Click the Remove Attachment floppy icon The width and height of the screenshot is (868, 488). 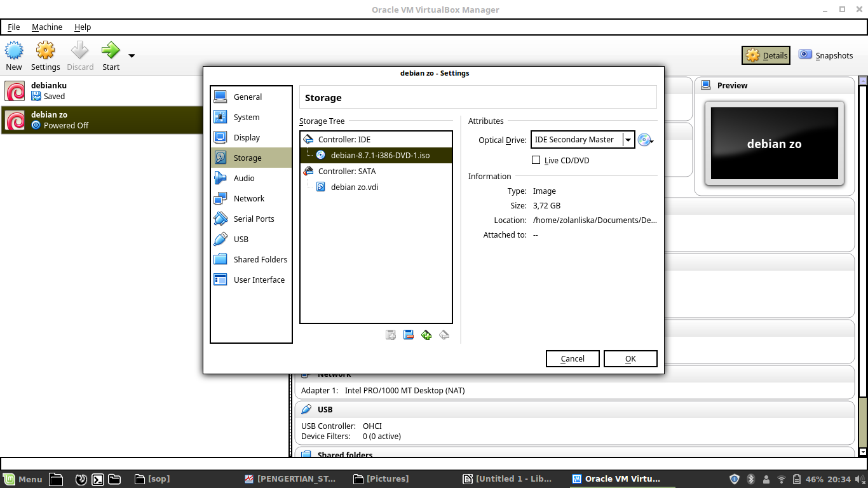[x=409, y=335]
